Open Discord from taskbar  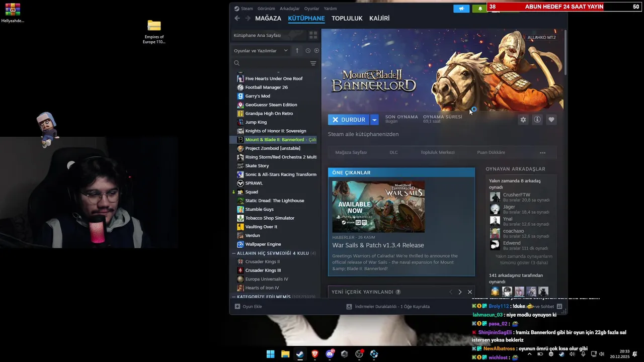[330, 354]
